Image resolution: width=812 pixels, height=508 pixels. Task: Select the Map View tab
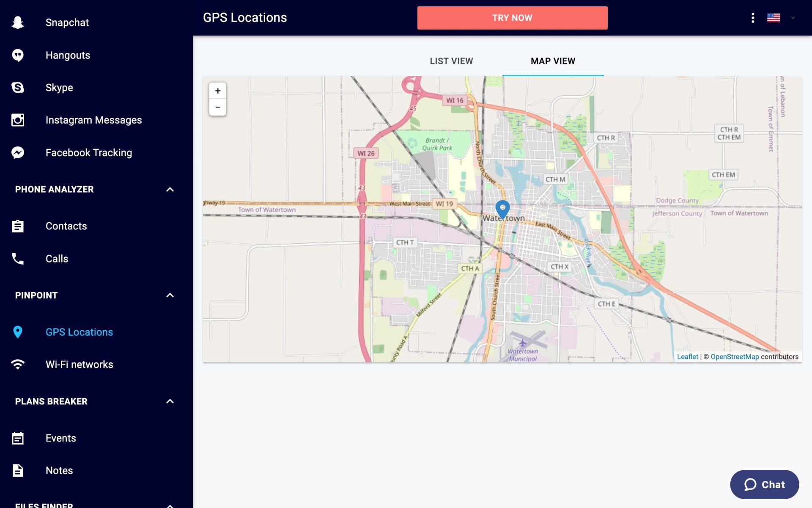click(553, 61)
